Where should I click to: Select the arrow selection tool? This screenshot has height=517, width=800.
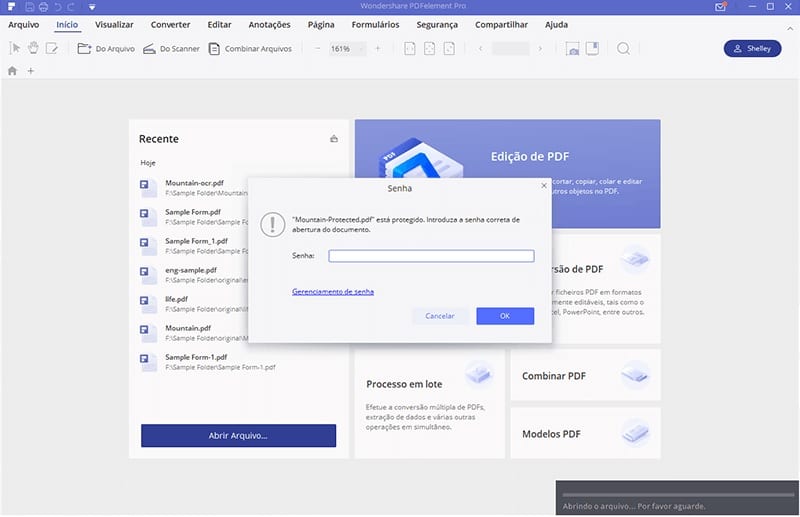[15, 48]
